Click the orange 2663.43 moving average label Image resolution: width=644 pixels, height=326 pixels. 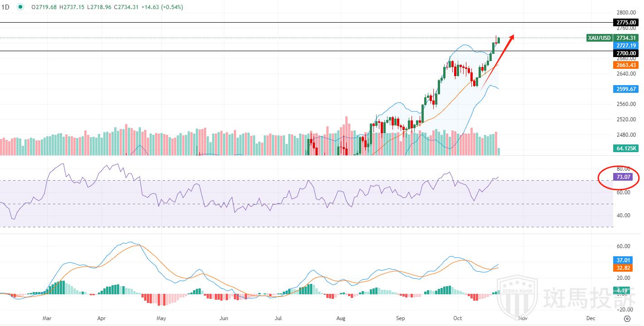click(x=625, y=65)
